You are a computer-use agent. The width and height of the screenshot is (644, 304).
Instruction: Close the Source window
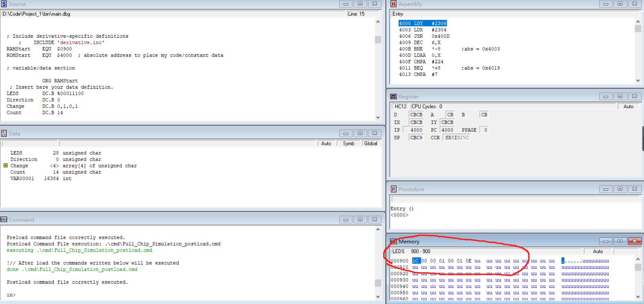(375, 4)
